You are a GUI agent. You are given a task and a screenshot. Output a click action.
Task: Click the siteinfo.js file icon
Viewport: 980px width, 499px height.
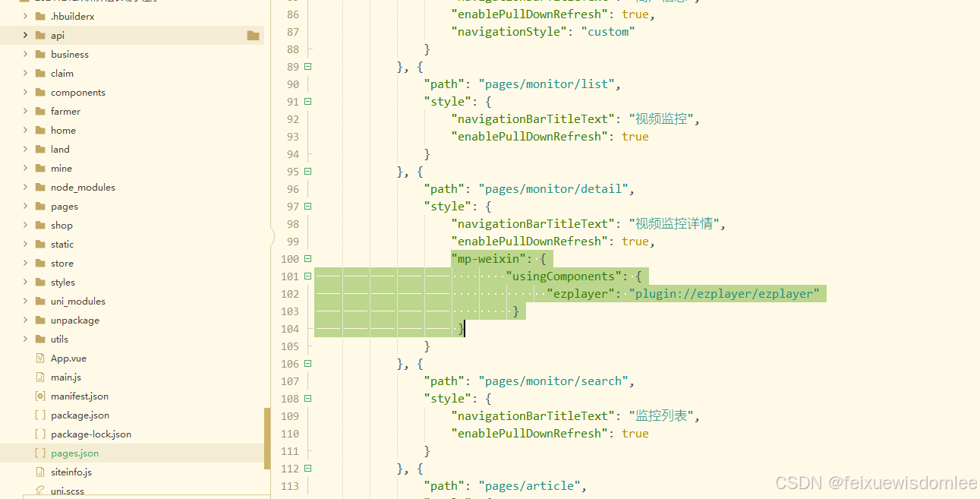(40, 472)
